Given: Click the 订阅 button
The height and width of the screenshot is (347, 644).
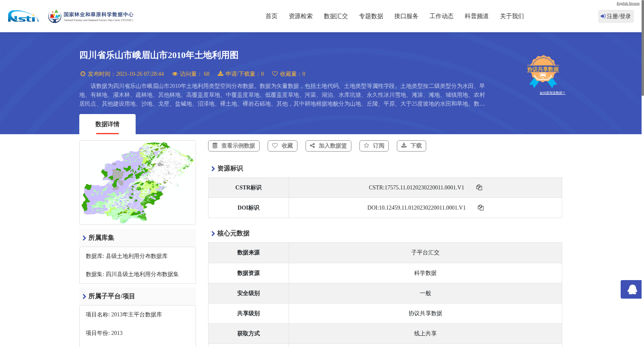Looking at the screenshot, I should pyautogui.click(x=374, y=146).
